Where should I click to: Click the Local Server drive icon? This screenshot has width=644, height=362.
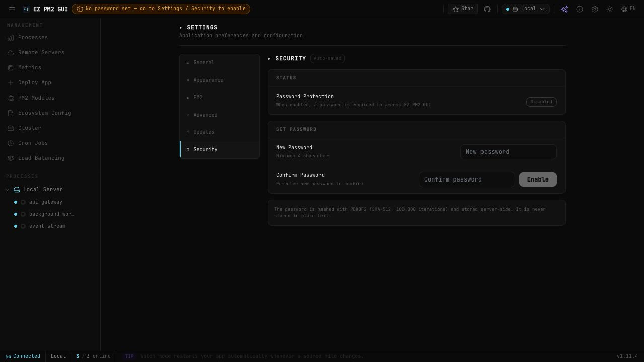pos(17,190)
